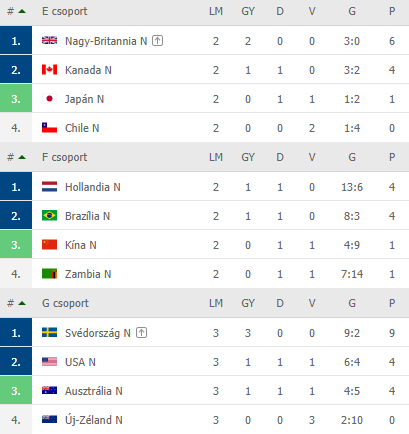The width and height of the screenshot is (409, 434).
Task: Click the Great Britain flag icon
Action: point(49,41)
